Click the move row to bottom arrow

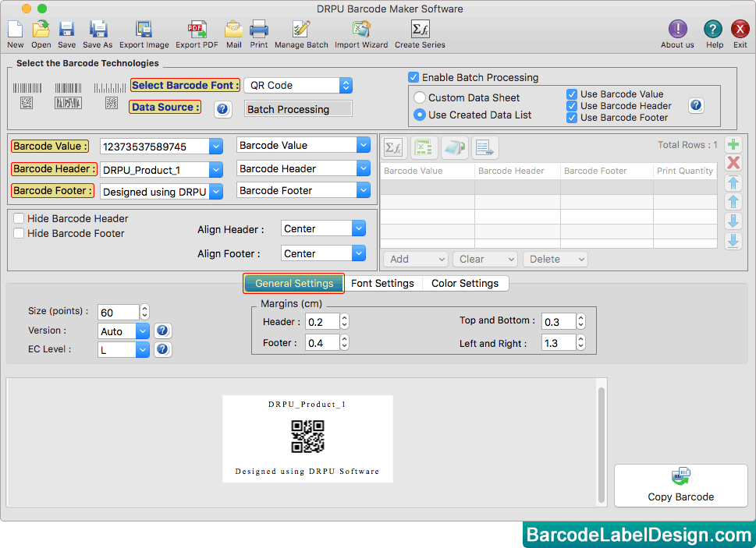coord(733,240)
